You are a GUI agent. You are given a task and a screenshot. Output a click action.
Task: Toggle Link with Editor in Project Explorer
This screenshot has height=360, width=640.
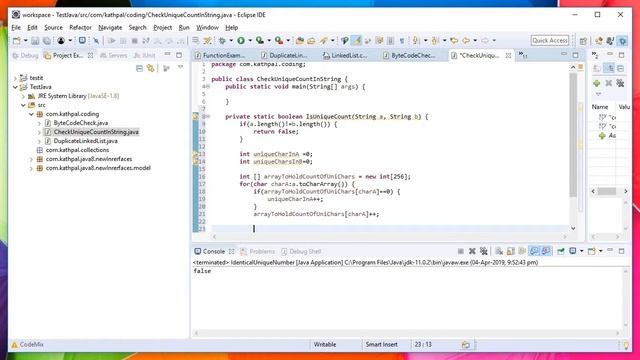click(151, 68)
